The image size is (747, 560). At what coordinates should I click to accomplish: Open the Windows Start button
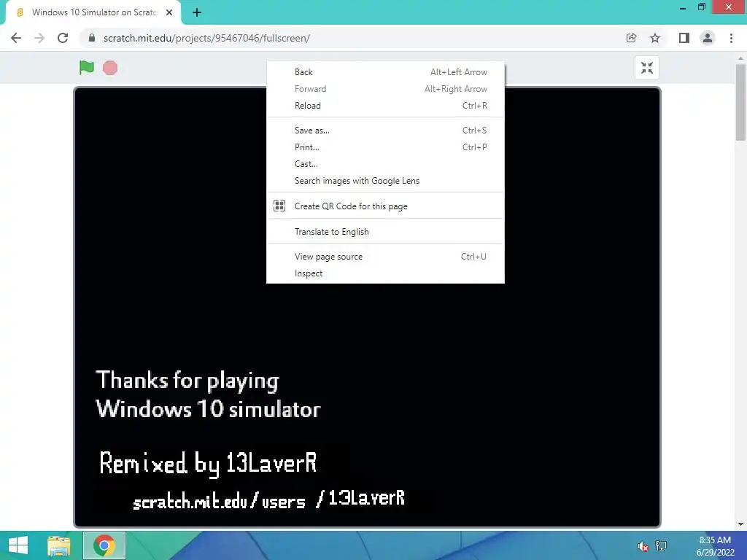(x=18, y=545)
